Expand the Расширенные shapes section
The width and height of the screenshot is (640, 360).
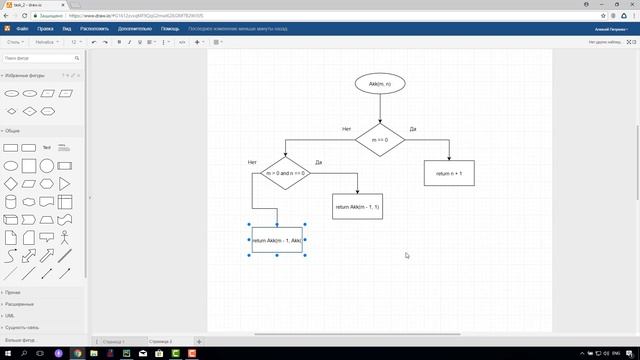tap(18, 304)
